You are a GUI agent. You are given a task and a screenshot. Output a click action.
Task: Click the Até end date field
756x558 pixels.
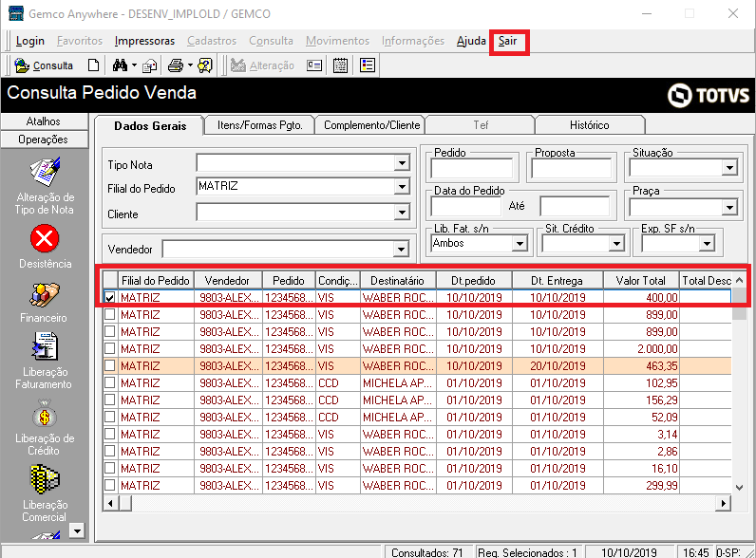coord(575,206)
